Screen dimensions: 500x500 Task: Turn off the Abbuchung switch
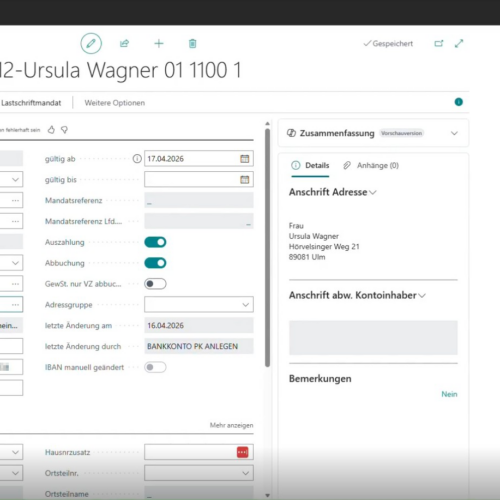[x=155, y=263]
